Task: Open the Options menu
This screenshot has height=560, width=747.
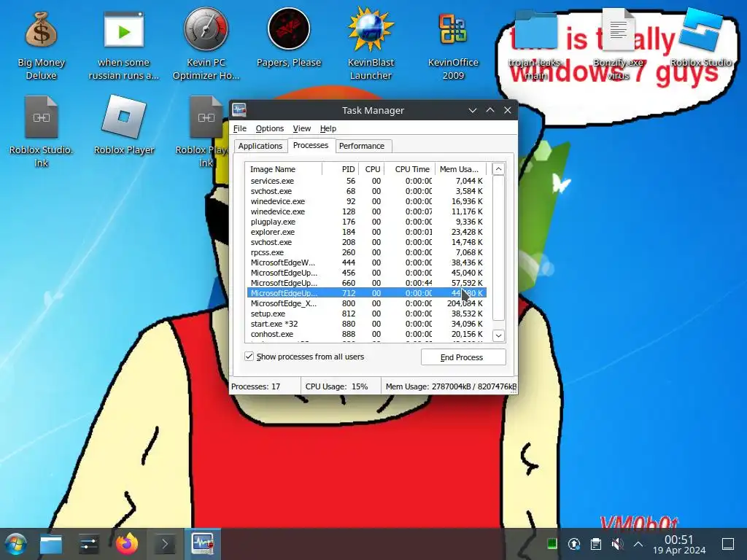Action: click(270, 128)
